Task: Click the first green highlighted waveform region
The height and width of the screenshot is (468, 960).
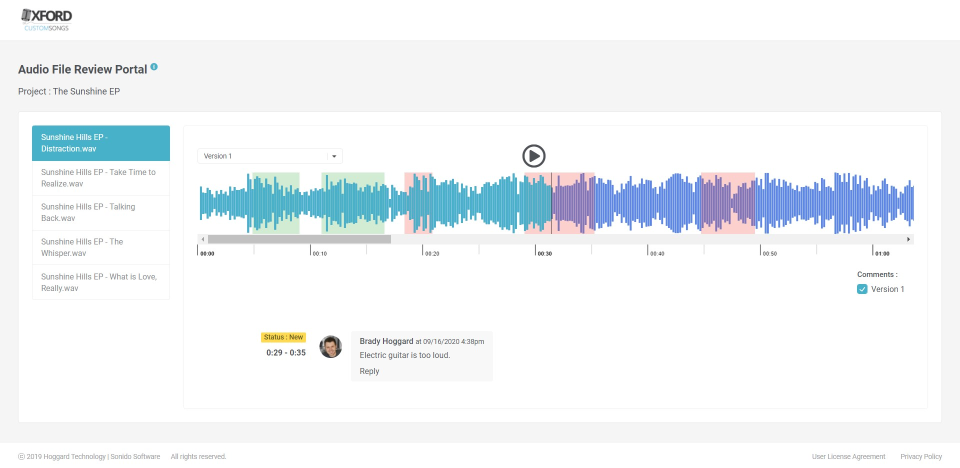Action: [x=273, y=203]
